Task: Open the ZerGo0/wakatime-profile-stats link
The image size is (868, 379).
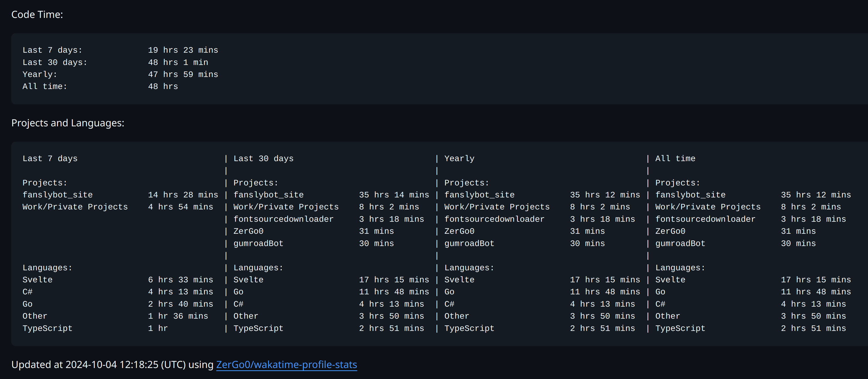Action: click(287, 364)
